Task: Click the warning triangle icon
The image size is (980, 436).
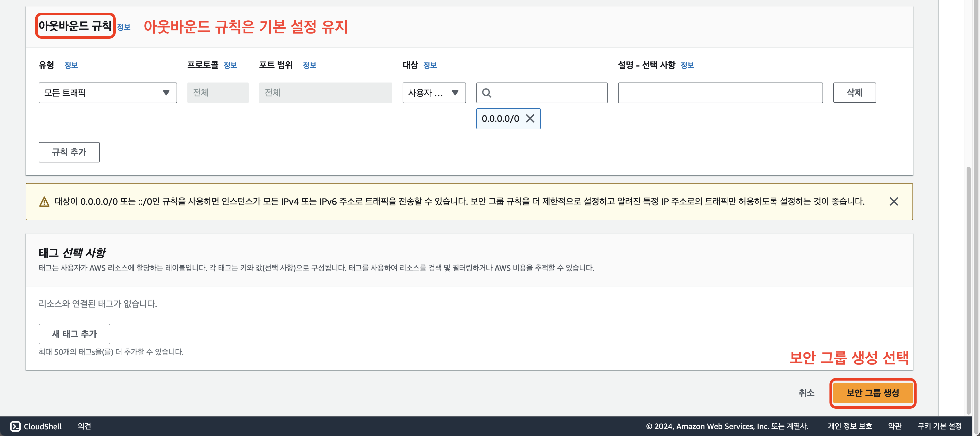Action: pyautogui.click(x=44, y=202)
